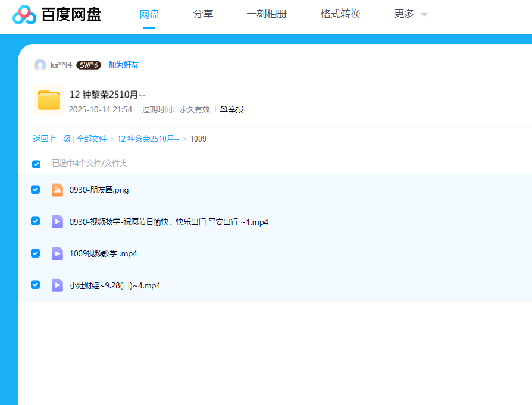Toggle the select-all files checkbox
Viewport: 532px width, 405px height.
tap(36, 164)
